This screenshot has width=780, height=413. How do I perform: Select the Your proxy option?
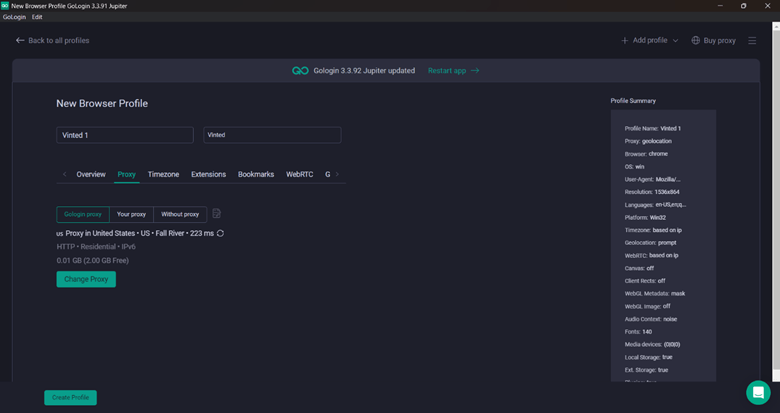[x=131, y=214]
